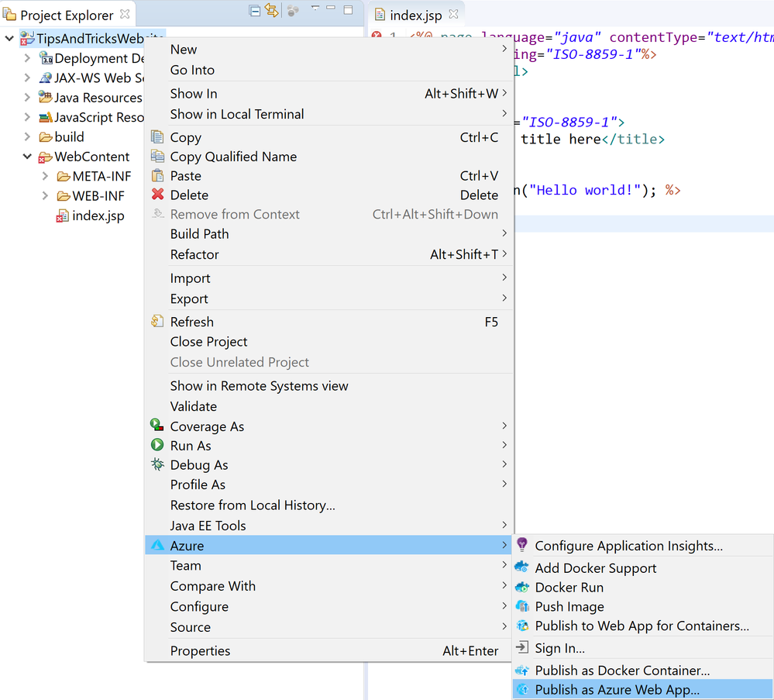The height and width of the screenshot is (700, 774).
Task: Open the Team submenu
Action: (329, 566)
